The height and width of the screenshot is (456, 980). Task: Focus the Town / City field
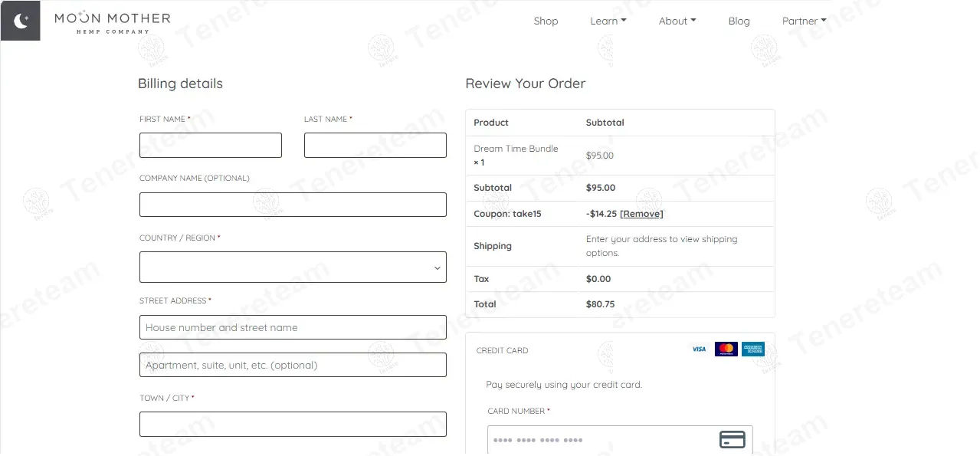click(x=293, y=425)
